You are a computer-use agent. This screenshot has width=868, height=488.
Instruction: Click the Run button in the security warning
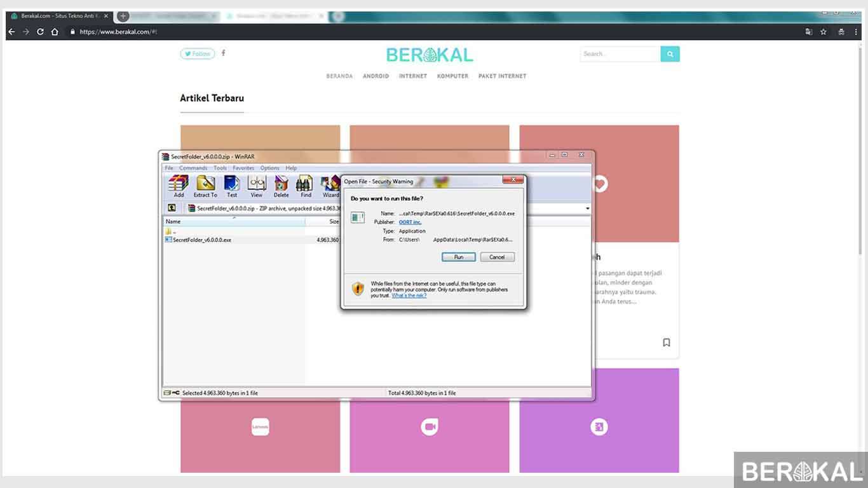[458, 257]
